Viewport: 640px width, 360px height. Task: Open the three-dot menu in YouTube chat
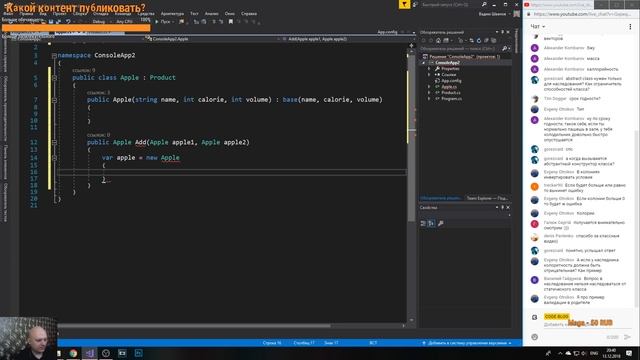coord(630,27)
